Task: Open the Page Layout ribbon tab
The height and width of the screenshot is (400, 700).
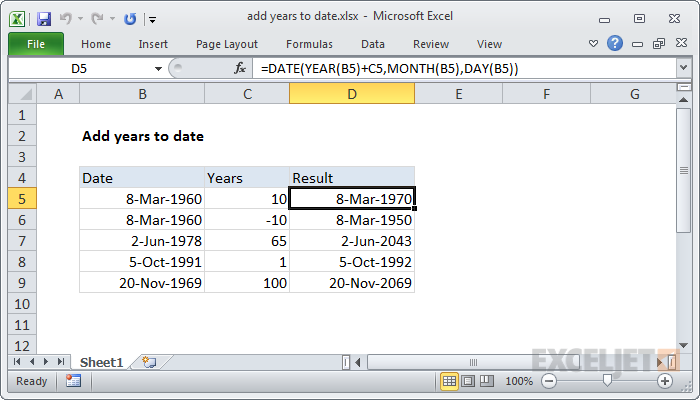Action: 226,44
